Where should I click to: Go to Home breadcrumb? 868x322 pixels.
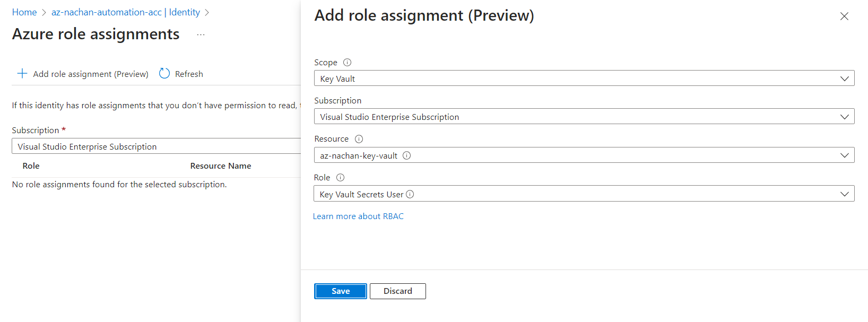[x=24, y=12]
